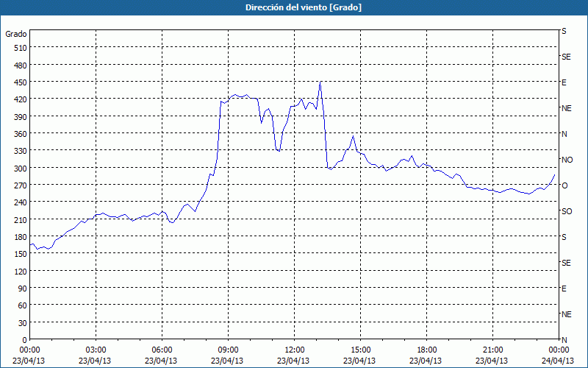Click the 510 value on the degree axis
Viewport: 588px width, 368px height.
(x=21, y=48)
